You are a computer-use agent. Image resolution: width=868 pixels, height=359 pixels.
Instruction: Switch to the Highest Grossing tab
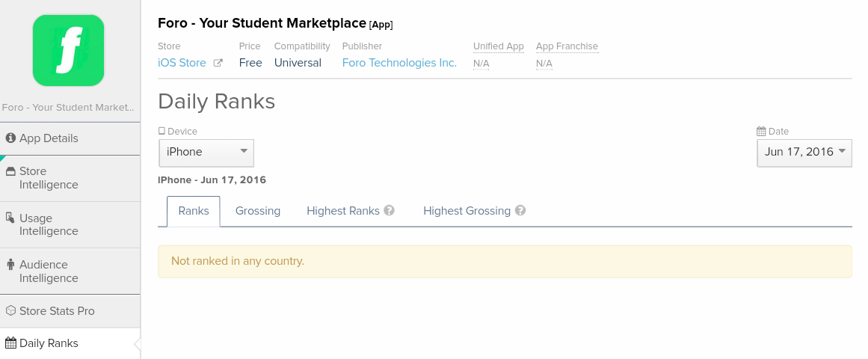click(x=467, y=211)
